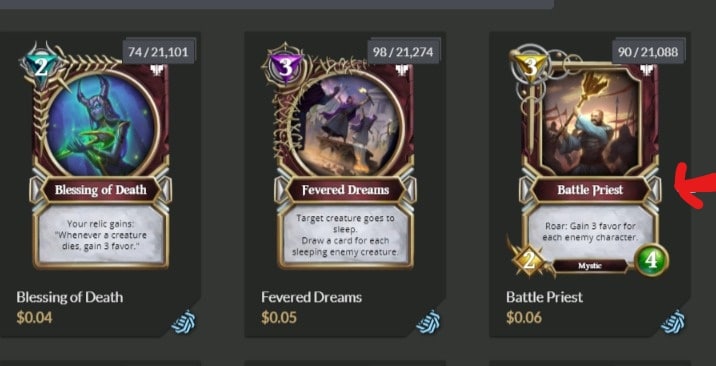Open the Battle Priest card artwork
This screenshot has height=366, width=716.
coord(591,122)
